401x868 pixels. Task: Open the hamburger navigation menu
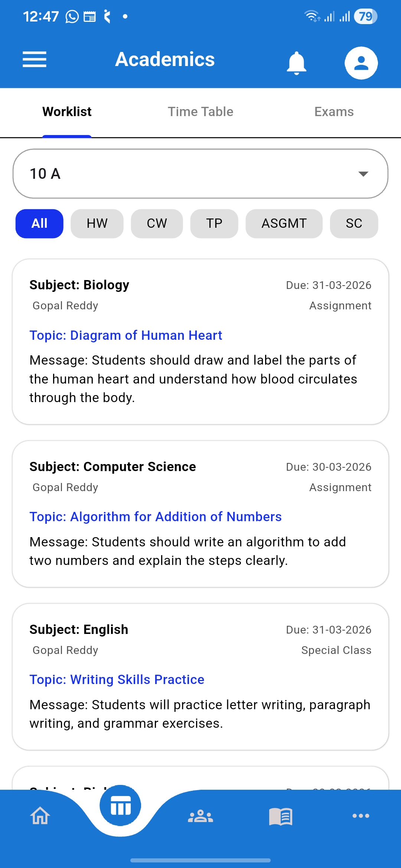coord(35,59)
